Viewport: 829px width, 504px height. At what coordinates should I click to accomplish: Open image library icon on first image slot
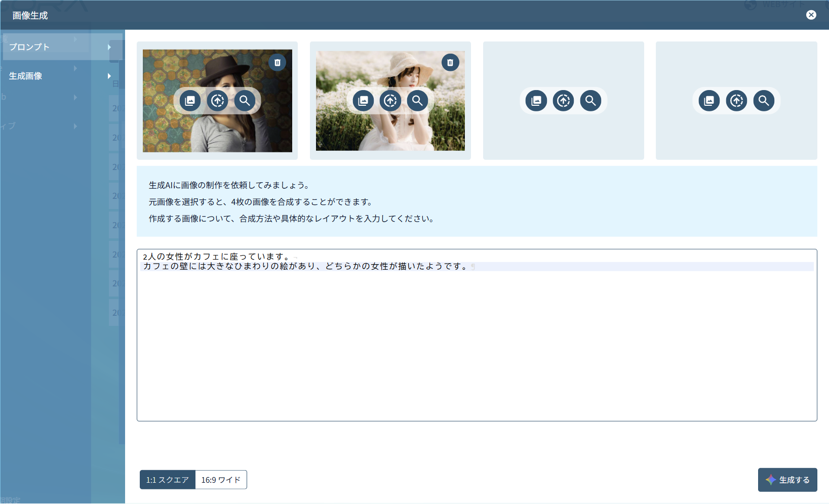coord(190,101)
